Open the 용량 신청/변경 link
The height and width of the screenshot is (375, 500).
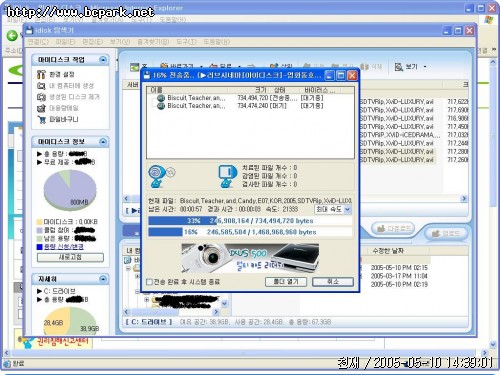click(x=63, y=247)
